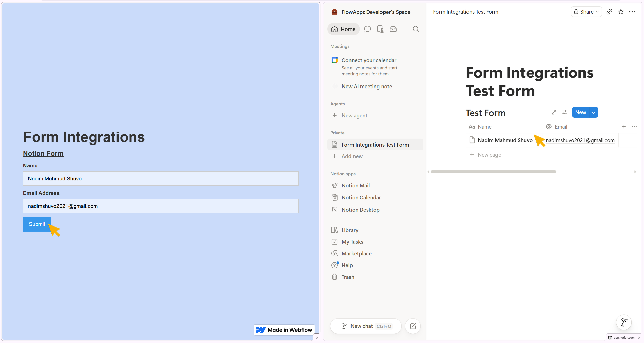The image size is (644, 343).
Task: Click the Name input field in the form
Action: 161,179
